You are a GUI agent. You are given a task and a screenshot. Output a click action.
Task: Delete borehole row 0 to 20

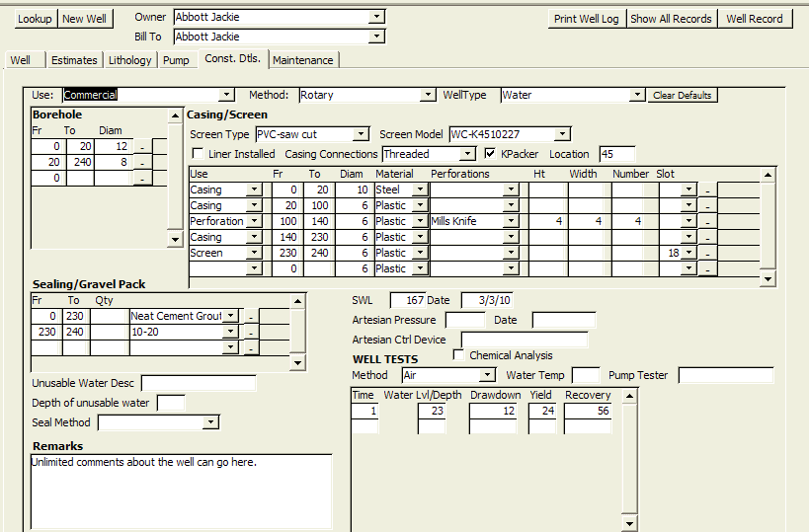click(142, 147)
